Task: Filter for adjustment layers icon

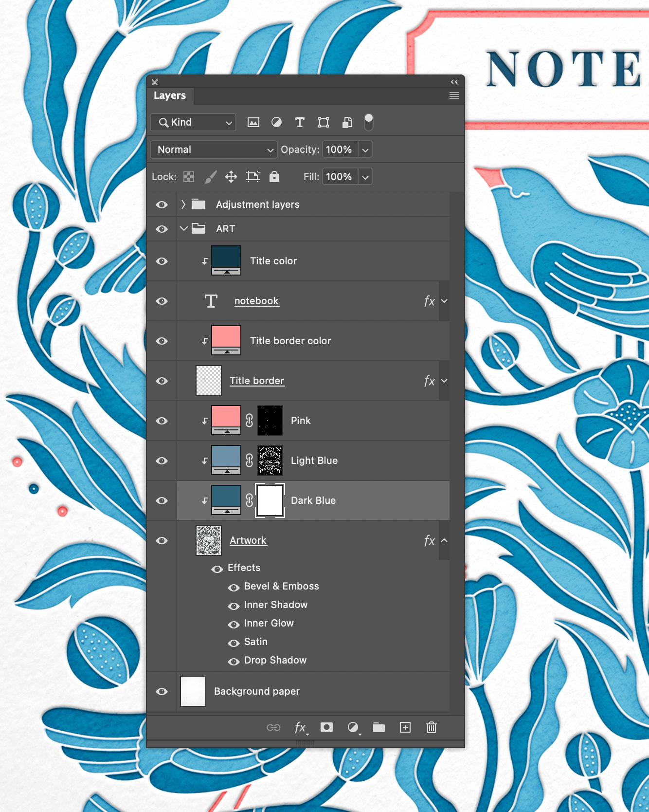Action: 276,122
